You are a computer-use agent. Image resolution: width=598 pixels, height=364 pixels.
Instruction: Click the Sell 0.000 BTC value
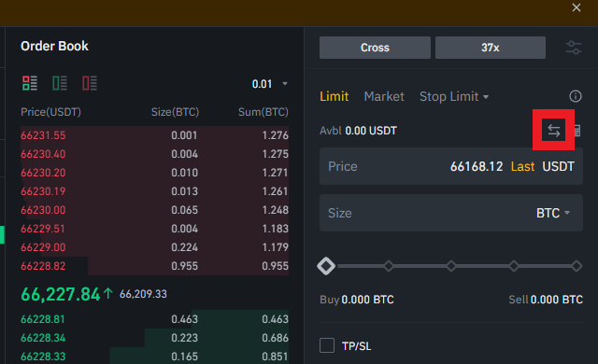pyautogui.click(x=546, y=300)
